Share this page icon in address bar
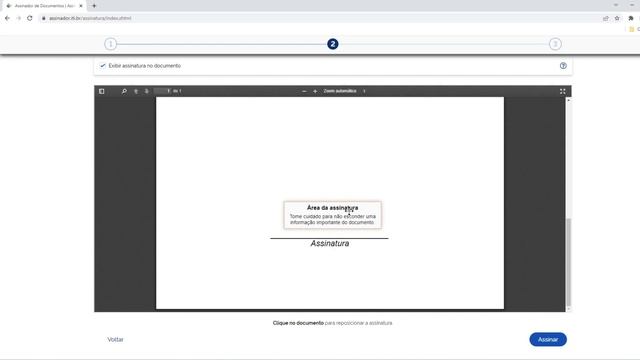Screen dimensions: 640x360 point(606,18)
